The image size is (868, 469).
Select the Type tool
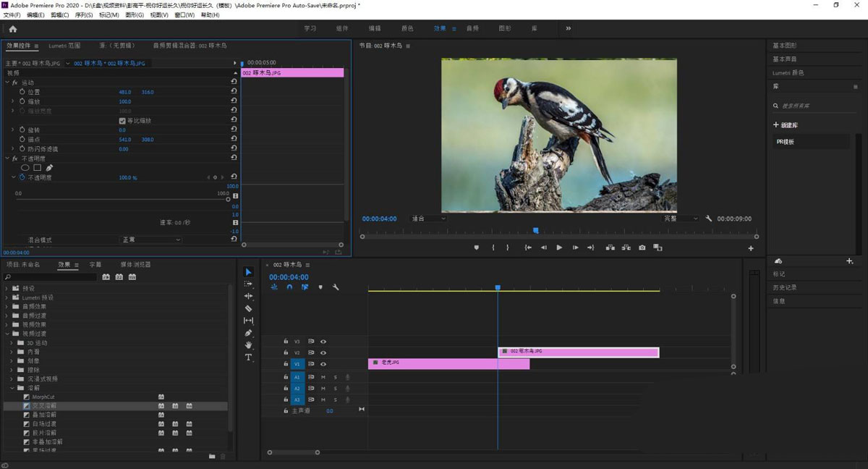point(248,358)
